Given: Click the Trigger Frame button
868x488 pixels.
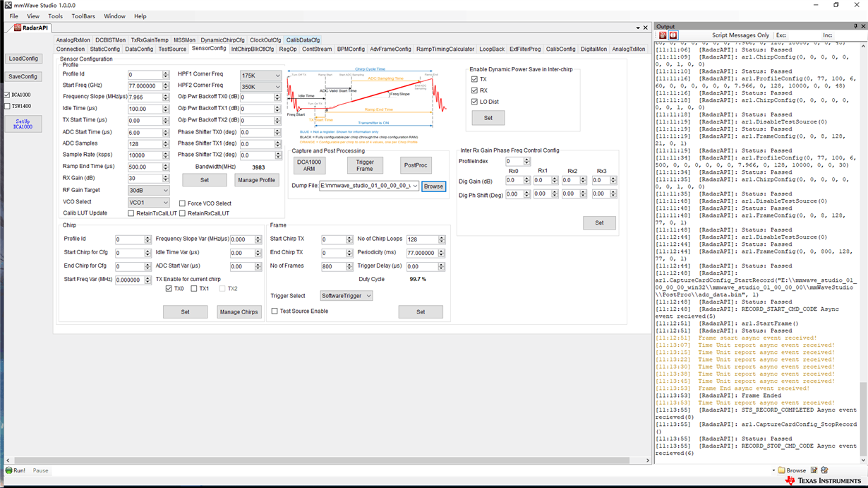Looking at the screenshot, I should pos(365,165).
